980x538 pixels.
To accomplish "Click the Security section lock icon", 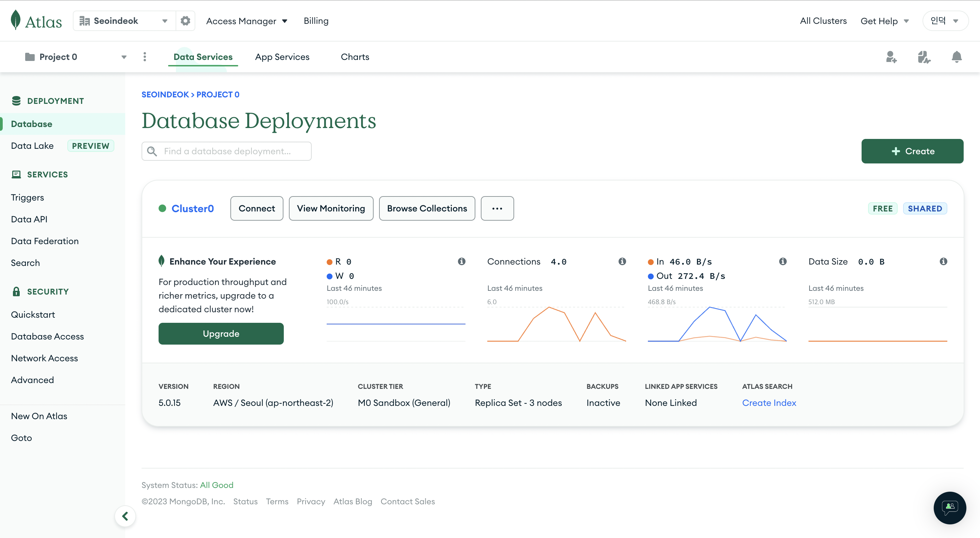I will click(16, 291).
